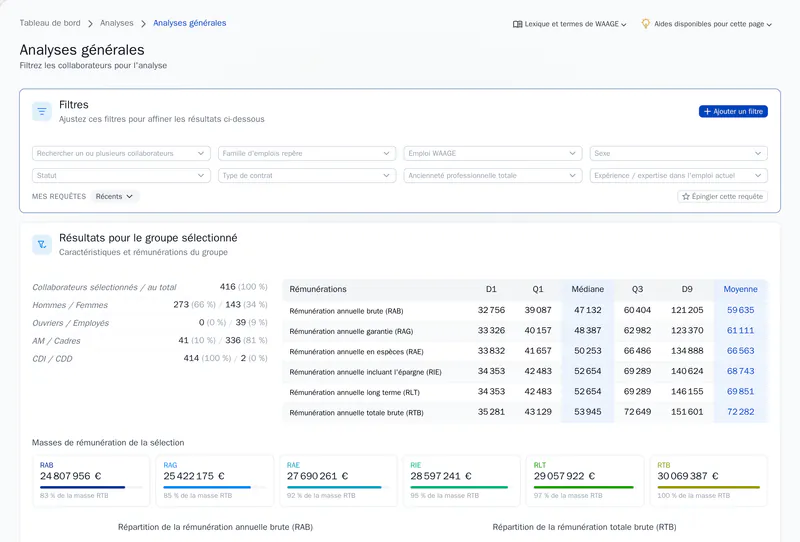
Task: Click the Q3 column header
Action: (637, 289)
